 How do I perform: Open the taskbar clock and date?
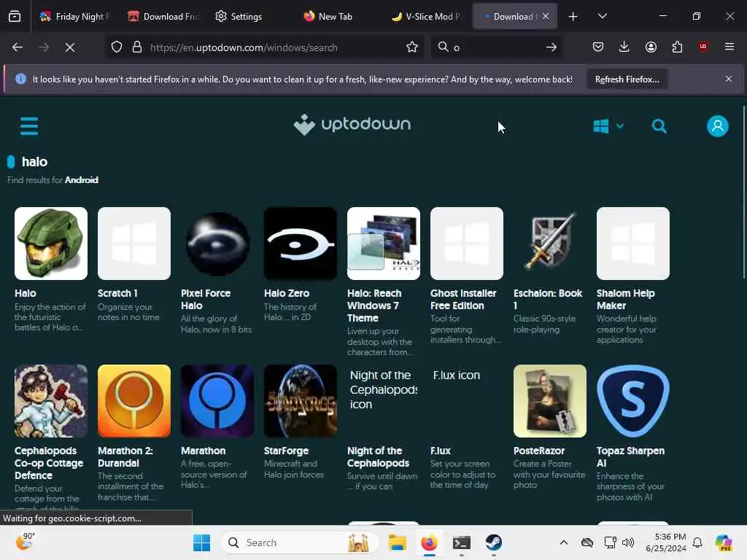[666, 542]
